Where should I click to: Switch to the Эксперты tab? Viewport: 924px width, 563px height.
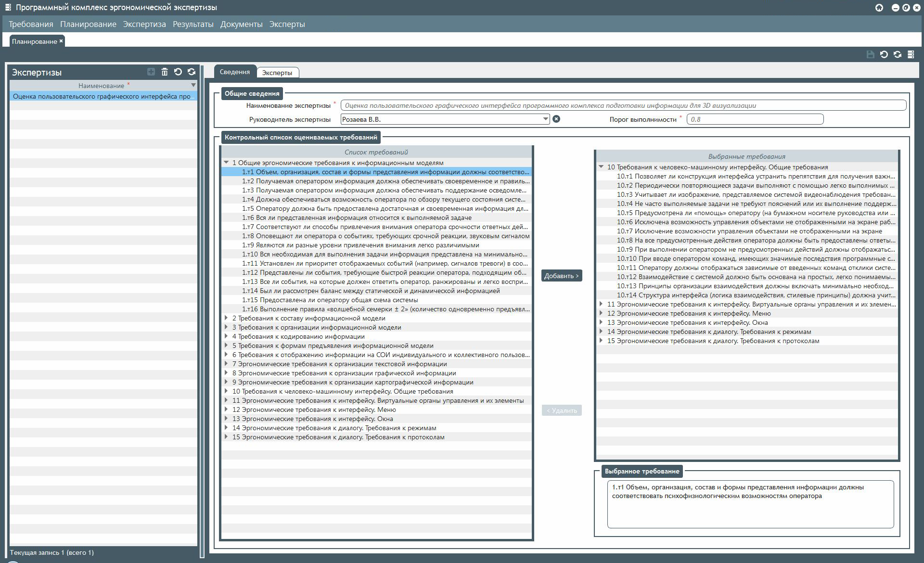pyautogui.click(x=277, y=73)
